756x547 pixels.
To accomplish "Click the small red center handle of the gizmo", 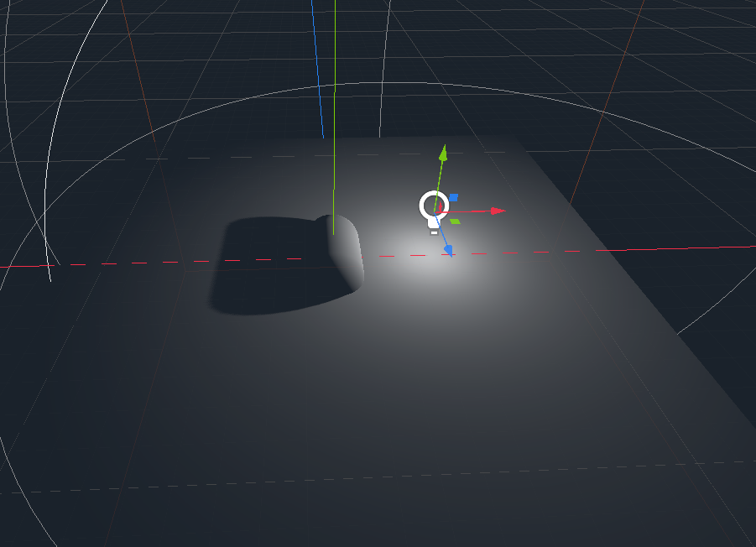I will coord(441,206).
